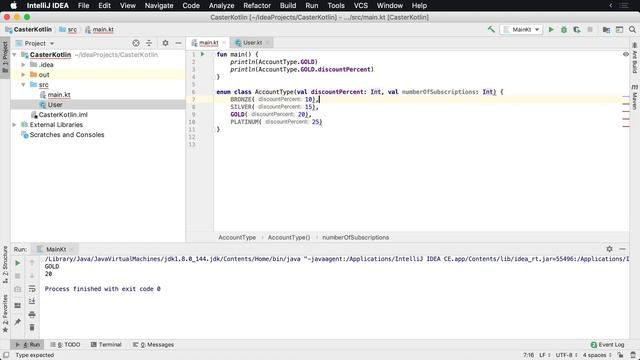Pin the Run tab icon
The width and height of the screenshot is (640, 360).
(x=18, y=322)
